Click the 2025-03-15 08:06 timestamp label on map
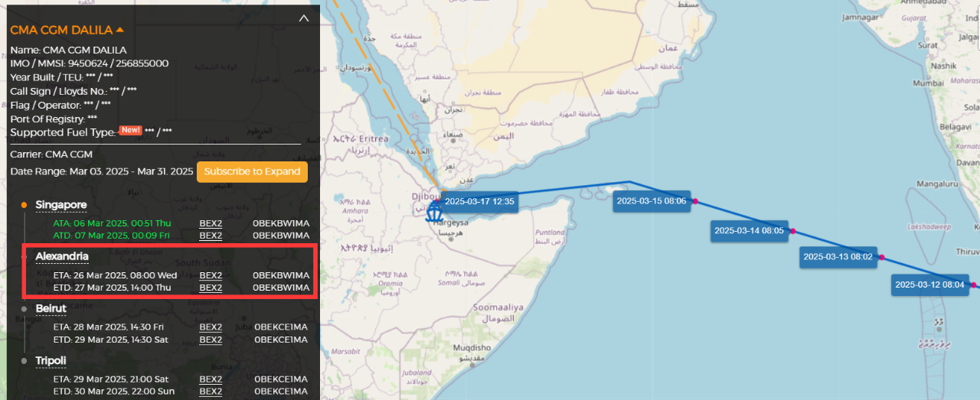Screen dimensions: 980x400 click(x=652, y=202)
